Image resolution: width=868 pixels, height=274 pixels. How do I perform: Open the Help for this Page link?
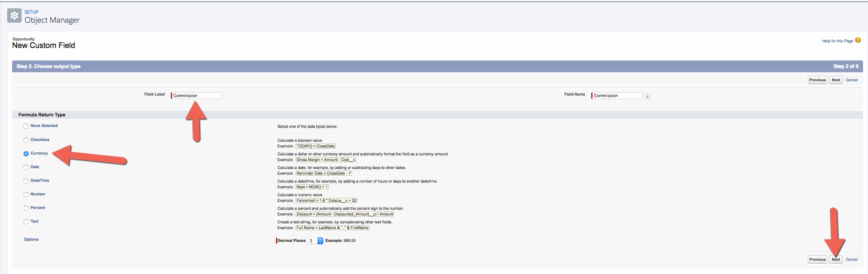click(x=837, y=41)
